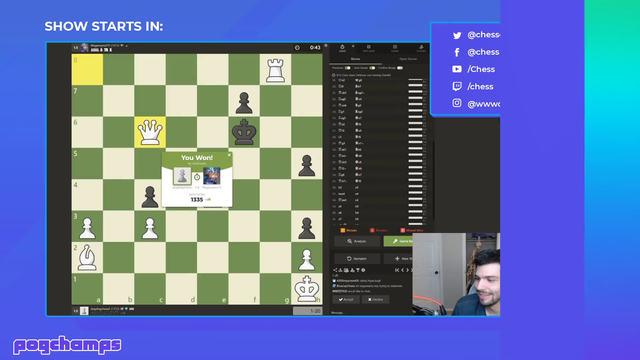Click the Twitter bird icon
Screen dimensions: 640x360
coord(457,35)
